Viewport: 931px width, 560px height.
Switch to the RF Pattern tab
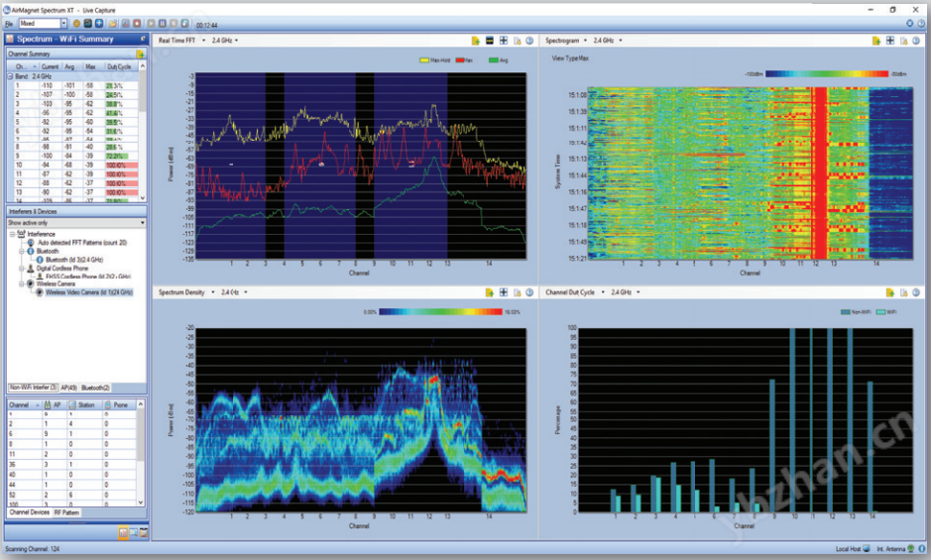(x=67, y=512)
